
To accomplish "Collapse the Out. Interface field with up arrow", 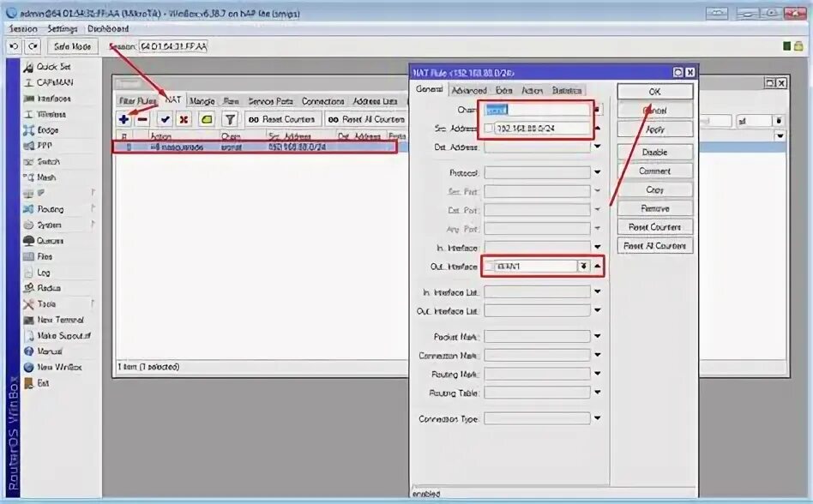I will tap(597, 267).
